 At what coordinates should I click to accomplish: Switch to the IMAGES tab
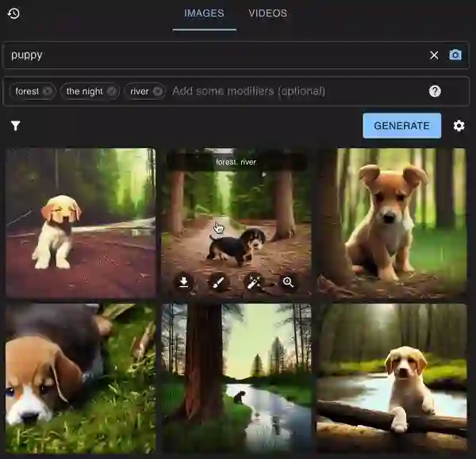tap(205, 13)
